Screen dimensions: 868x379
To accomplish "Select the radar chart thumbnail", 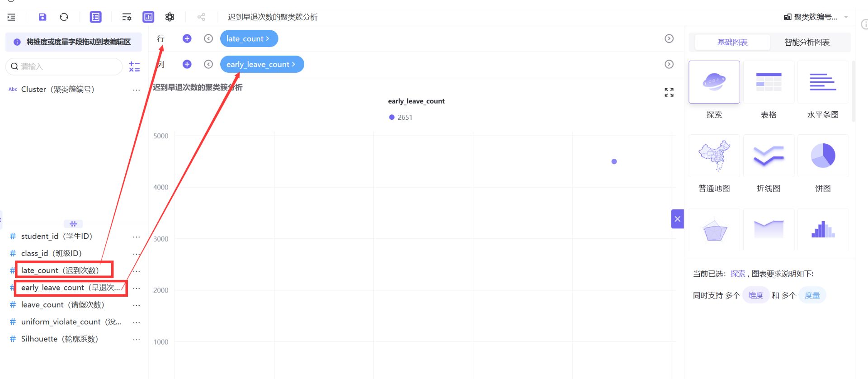I will coord(714,229).
